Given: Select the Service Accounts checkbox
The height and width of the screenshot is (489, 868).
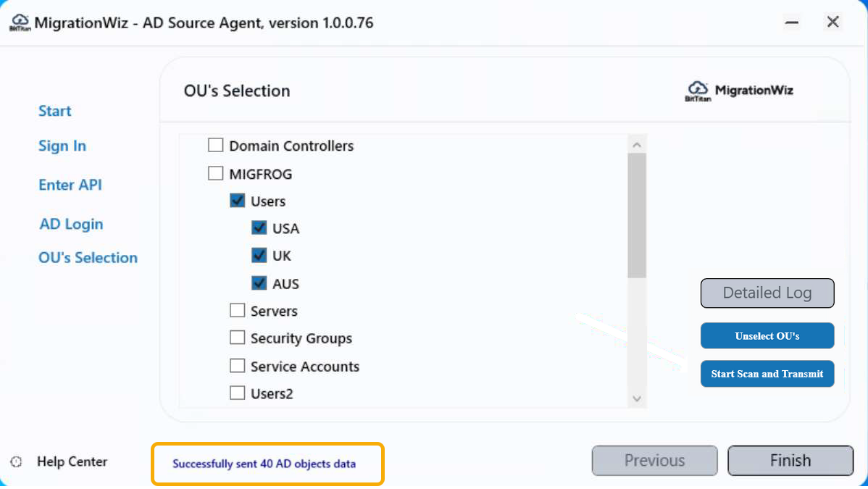Looking at the screenshot, I should pyautogui.click(x=237, y=365).
